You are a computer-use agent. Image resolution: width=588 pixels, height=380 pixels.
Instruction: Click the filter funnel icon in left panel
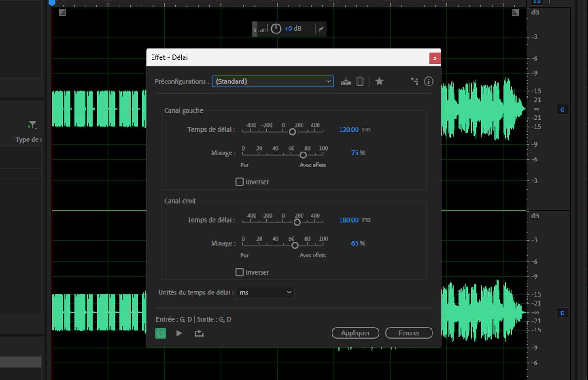pyautogui.click(x=32, y=125)
